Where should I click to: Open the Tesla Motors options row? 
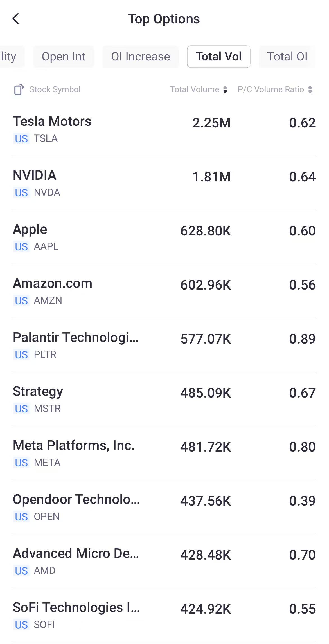click(x=164, y=129)
